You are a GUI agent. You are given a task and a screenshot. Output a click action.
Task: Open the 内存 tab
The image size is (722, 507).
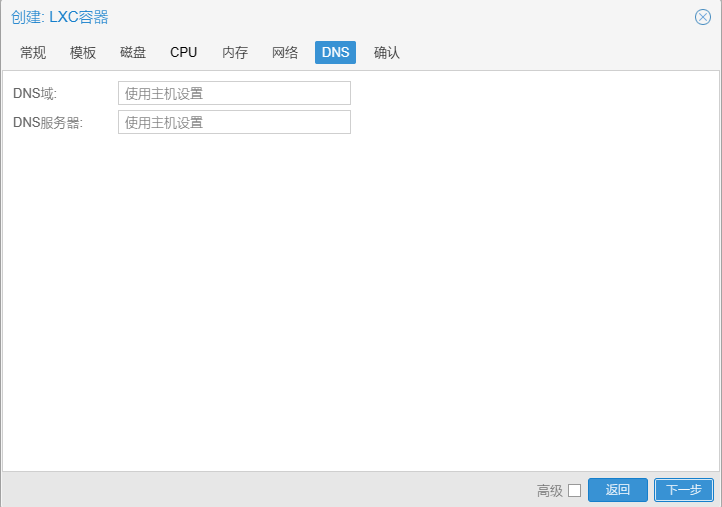235,52
